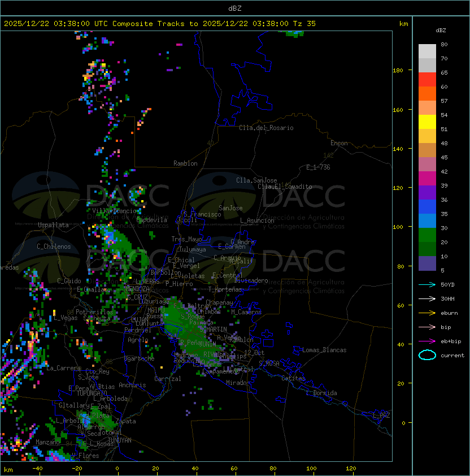Click the Tres_Mayo label
470x476 pixels.
(186, 239)
